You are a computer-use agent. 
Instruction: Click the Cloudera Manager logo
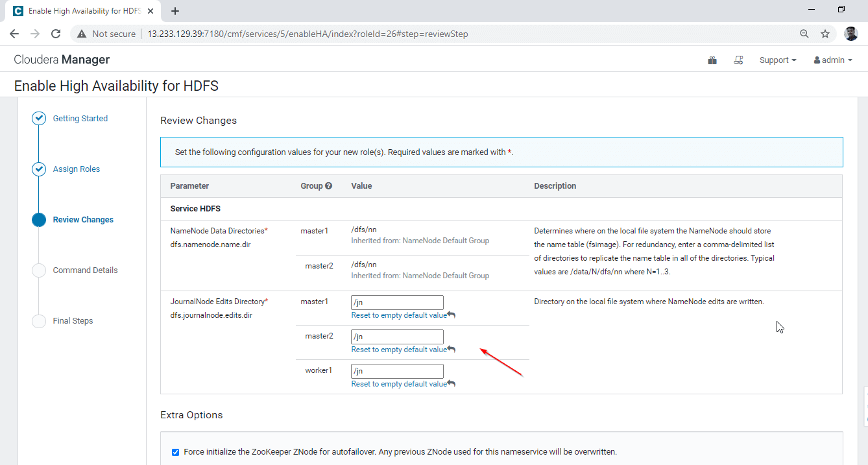[x=62, y=60]
